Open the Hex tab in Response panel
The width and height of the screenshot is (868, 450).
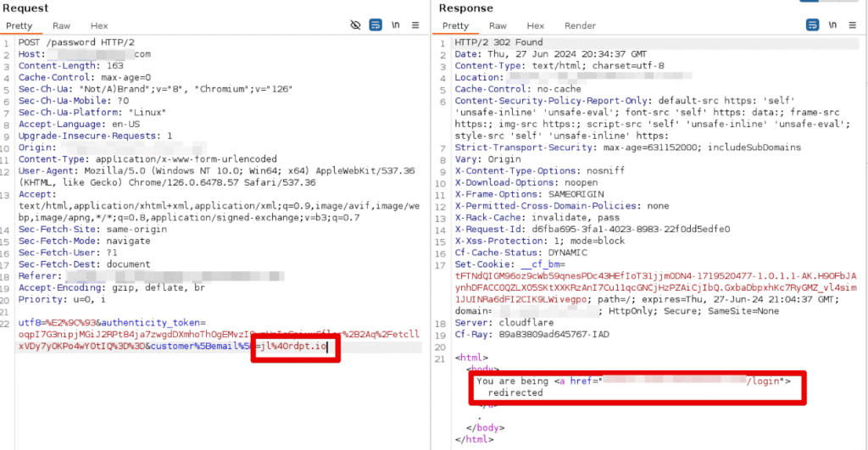535,26
